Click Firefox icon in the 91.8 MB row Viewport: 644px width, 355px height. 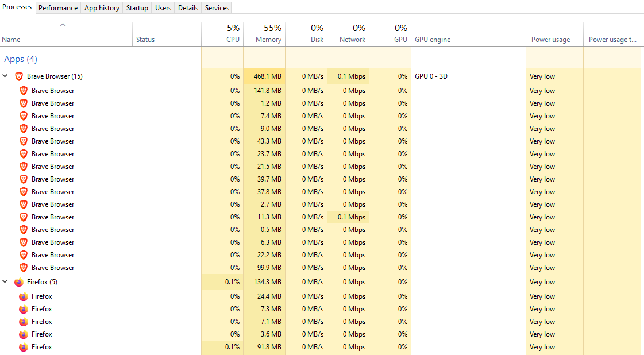pyautogui.click(x=24, y=347)
